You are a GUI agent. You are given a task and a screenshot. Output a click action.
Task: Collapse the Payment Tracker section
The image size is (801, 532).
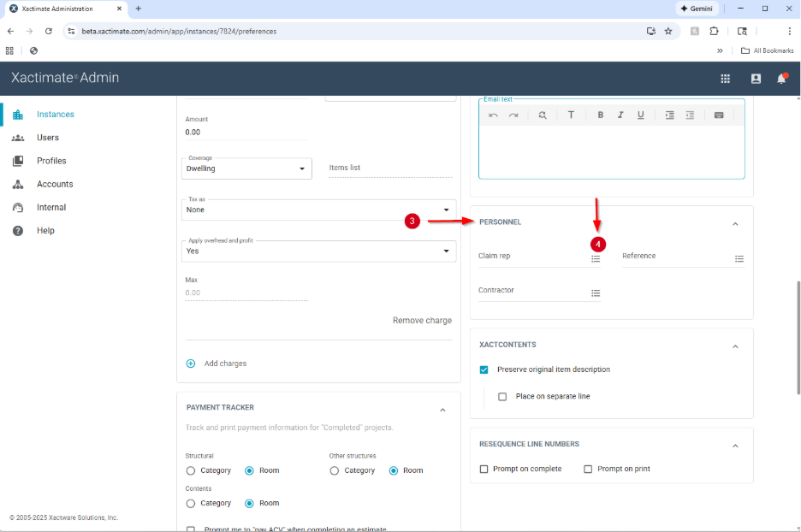point(442,410)
